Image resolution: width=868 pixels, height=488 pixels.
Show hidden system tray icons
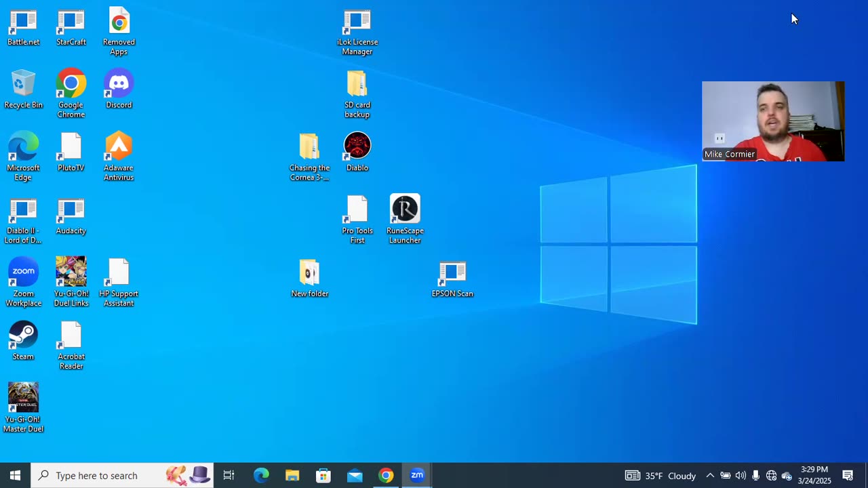[x=710, y=475]
